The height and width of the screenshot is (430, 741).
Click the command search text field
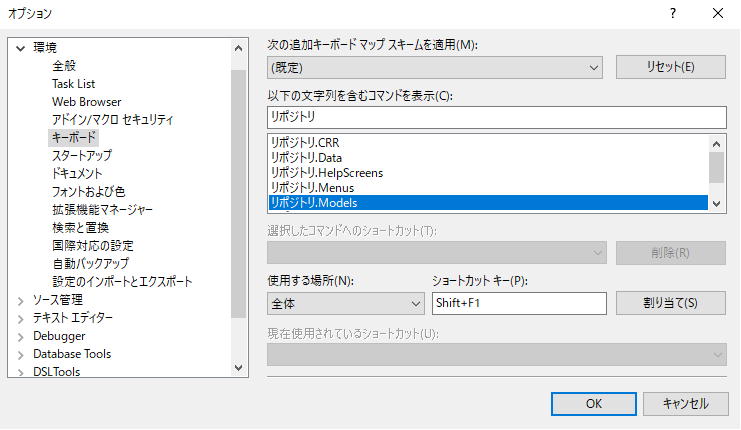[497, 117]
